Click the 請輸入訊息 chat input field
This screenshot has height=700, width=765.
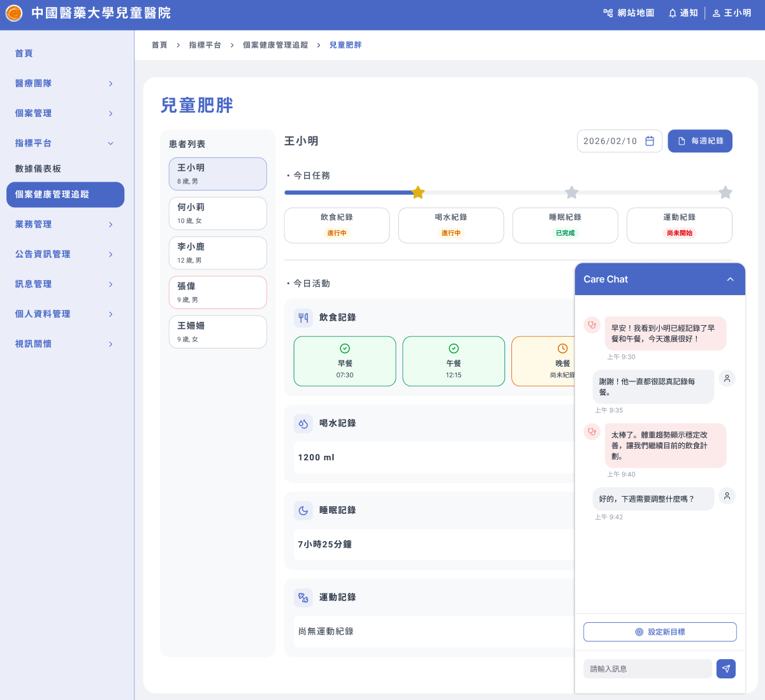pos(647,669)
